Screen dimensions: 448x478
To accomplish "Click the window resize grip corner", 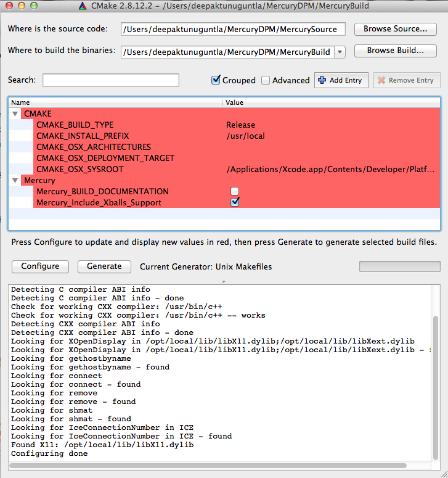I will [x=444, y=474].
